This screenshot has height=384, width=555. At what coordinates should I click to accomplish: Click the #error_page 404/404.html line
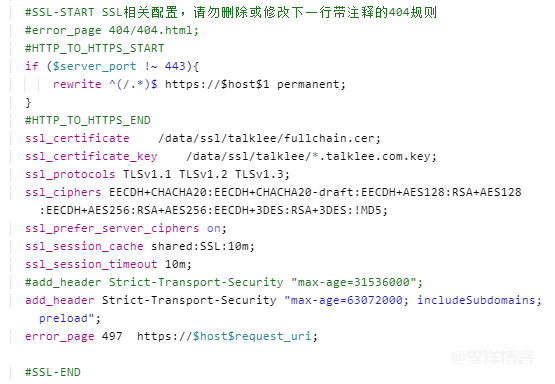pyautogui.click(x=112, y=30)
